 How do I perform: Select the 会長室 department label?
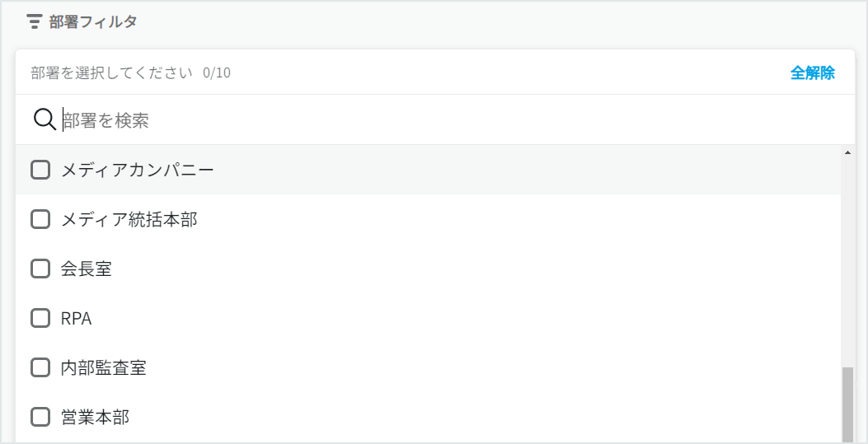(87, 269)
